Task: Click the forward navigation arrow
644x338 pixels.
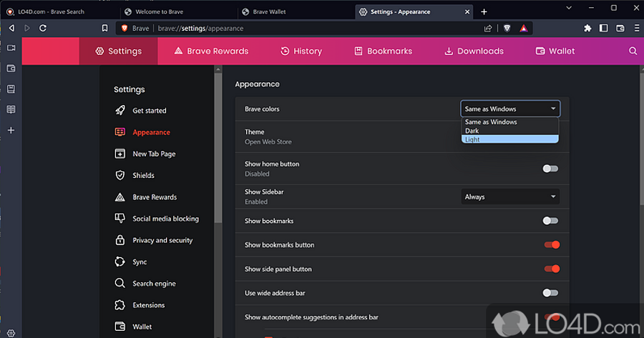Action: 27,28
